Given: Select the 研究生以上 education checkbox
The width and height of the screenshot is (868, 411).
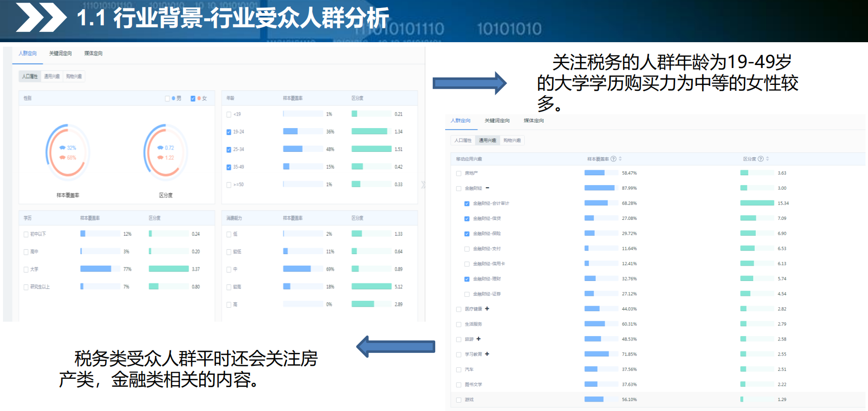Looking at the screenshot, I should click(26, 287).
